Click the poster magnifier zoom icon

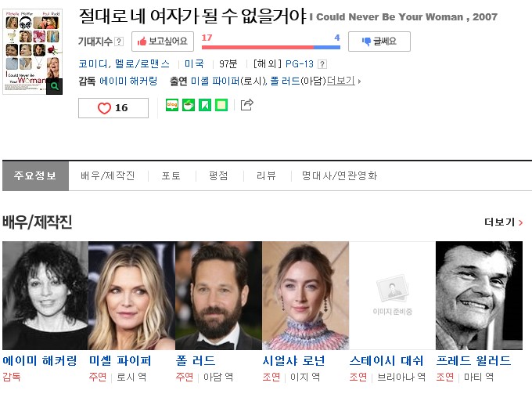55,86
